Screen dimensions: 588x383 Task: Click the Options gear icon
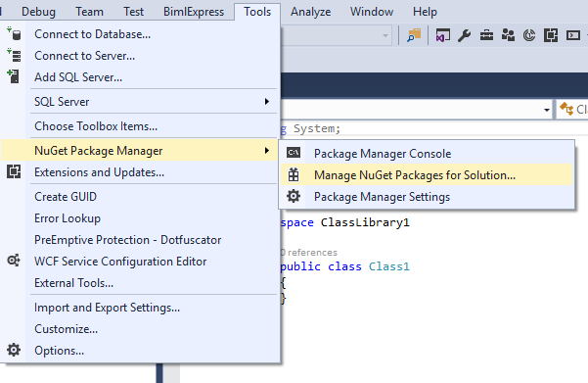pos(14,350)
